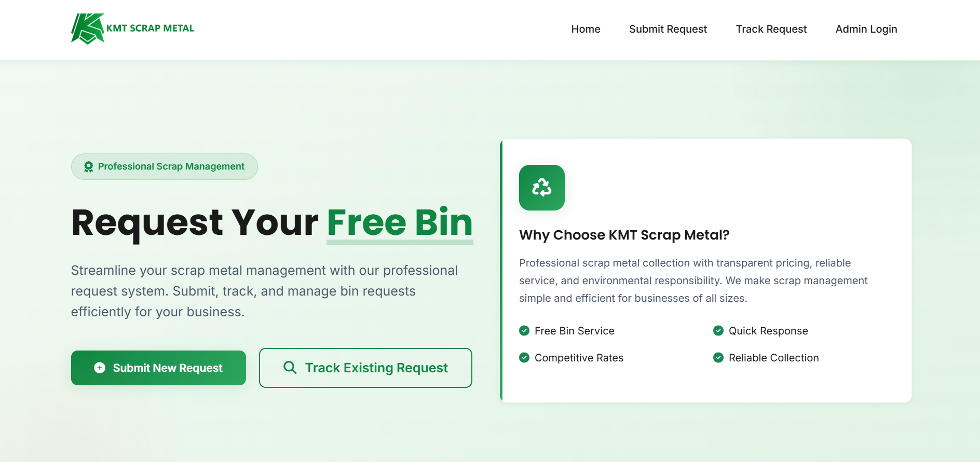980x462 pixels.
Task: Click the checkmark next to Free Bin Service
Action: pyautogui.click(x=524, y=330)
